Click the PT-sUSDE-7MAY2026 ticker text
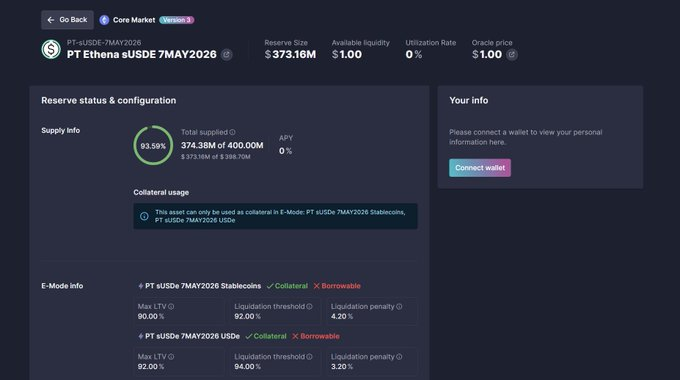Viewport: 680px width, 380px height. coord(104,43)
